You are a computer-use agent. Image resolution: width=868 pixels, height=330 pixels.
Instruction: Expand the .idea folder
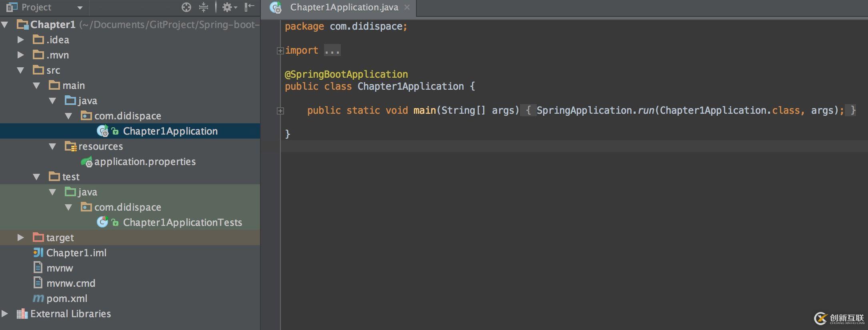(21, 40)
